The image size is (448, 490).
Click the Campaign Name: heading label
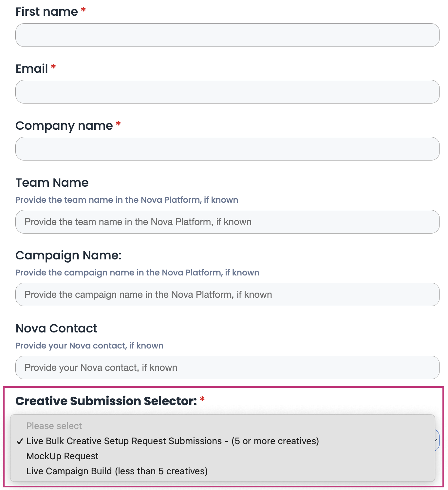click(x=68, y=255)
